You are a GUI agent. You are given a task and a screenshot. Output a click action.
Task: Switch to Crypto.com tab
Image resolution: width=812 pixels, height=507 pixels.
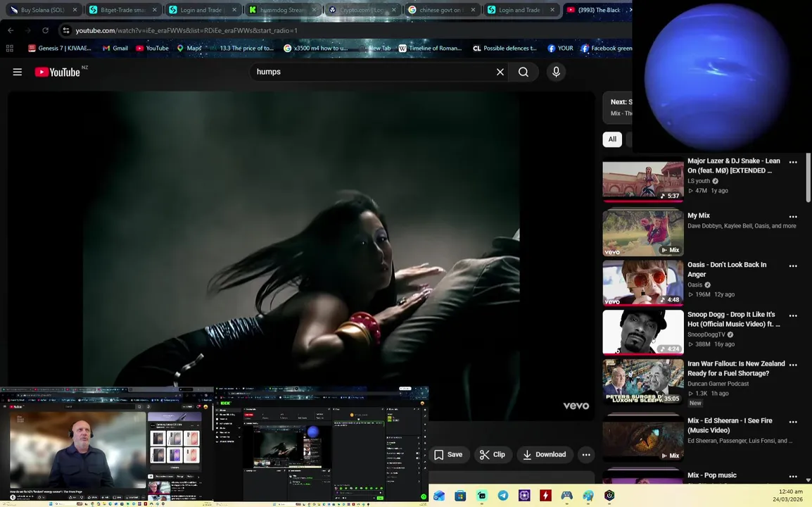[x=362, y=10]
